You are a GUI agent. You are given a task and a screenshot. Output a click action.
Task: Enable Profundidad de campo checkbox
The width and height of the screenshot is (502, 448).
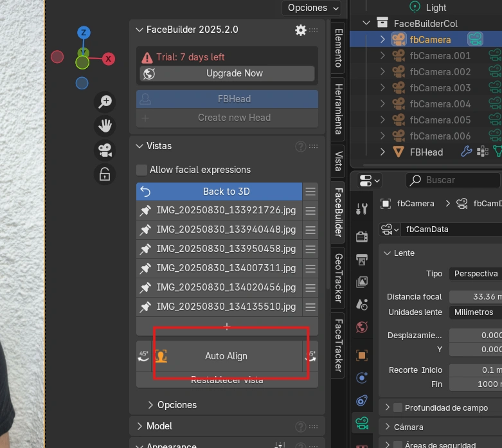[398, 408]
